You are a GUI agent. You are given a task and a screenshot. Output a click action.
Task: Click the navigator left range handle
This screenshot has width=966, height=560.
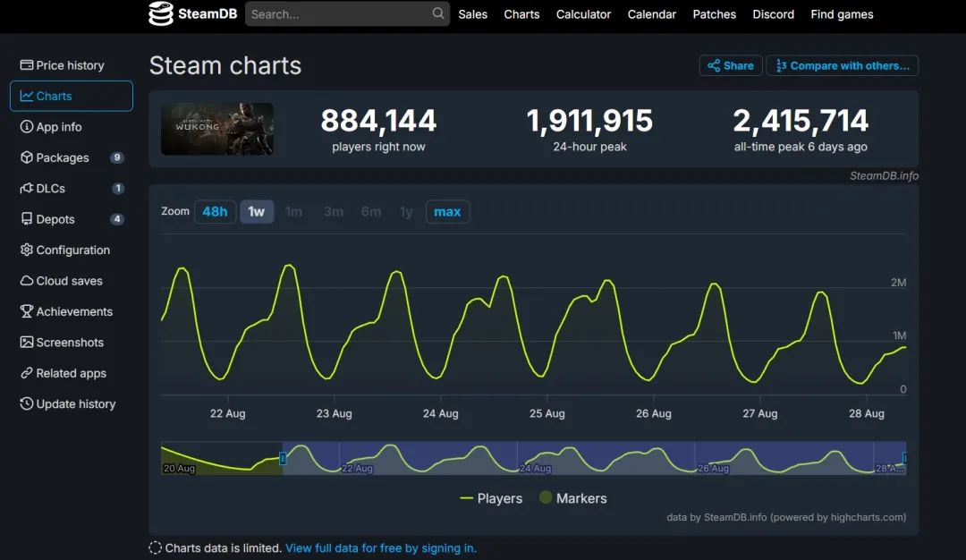(x=283, y=458)
